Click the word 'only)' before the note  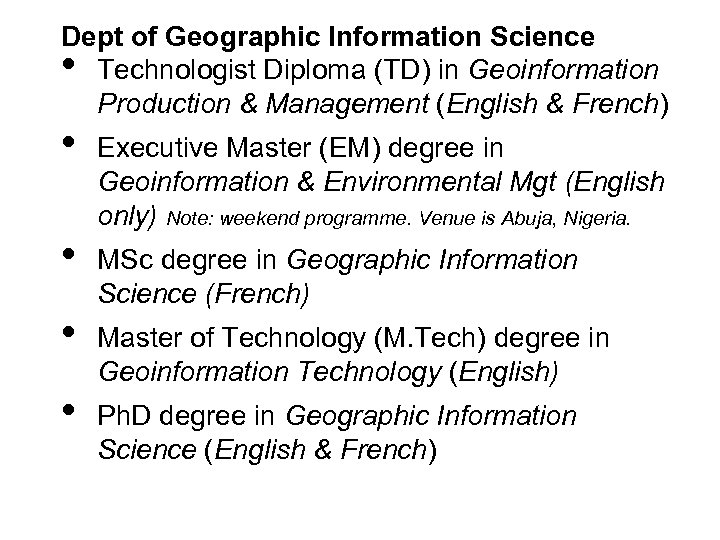click(129, 216)
